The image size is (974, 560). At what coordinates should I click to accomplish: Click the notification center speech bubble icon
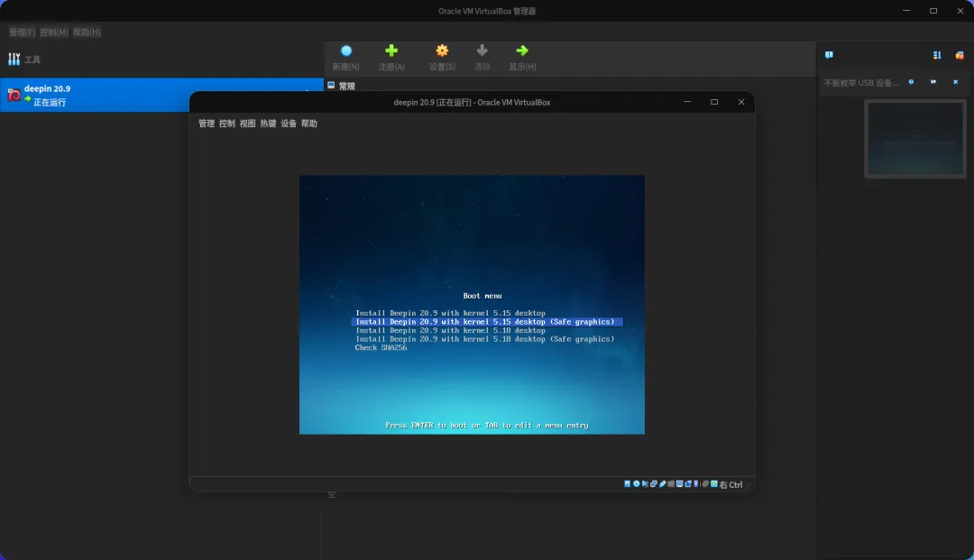[829, 55]
